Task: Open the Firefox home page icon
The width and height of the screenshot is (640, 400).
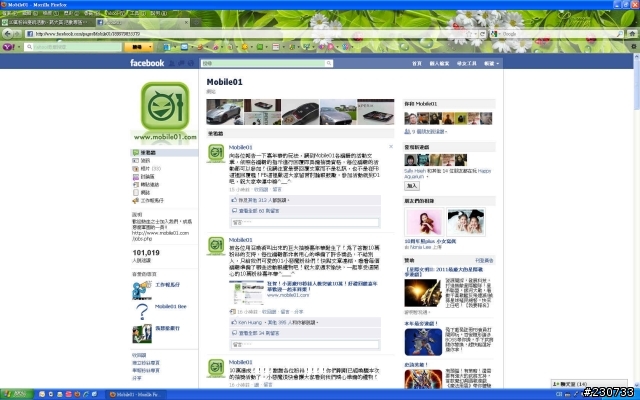Action: 632,34
